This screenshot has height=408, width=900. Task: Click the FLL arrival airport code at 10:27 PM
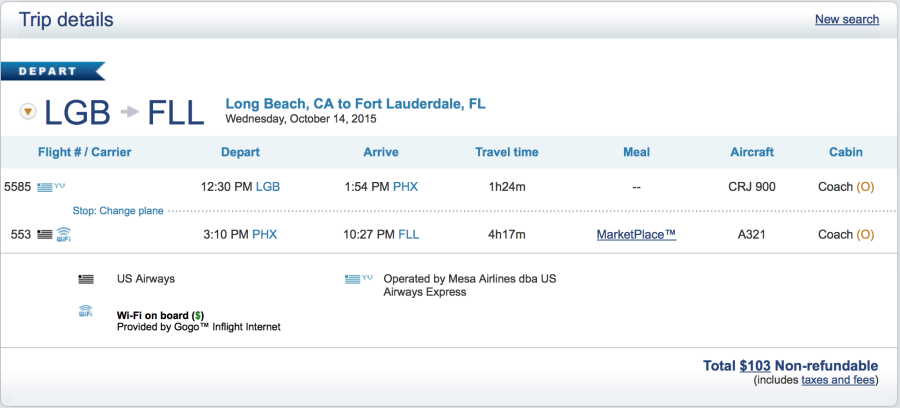pyautogui.click(x=409, y=235)
